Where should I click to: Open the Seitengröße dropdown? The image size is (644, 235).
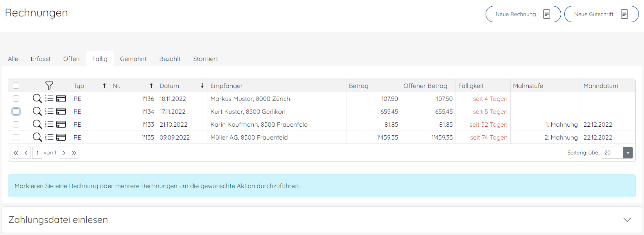628,153
